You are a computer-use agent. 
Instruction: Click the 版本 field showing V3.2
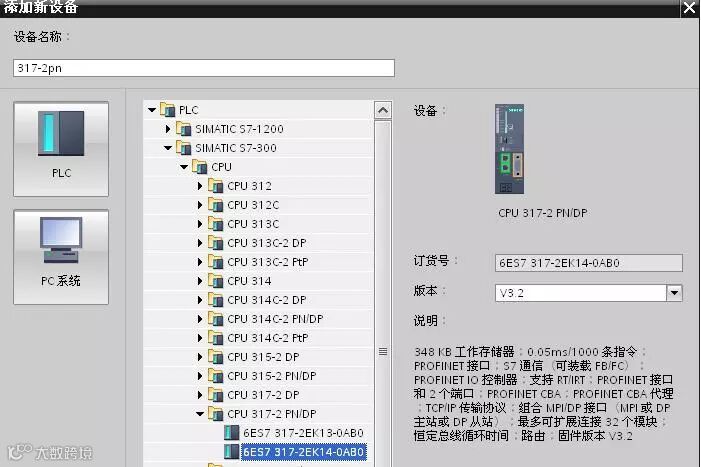coord(581,293)
